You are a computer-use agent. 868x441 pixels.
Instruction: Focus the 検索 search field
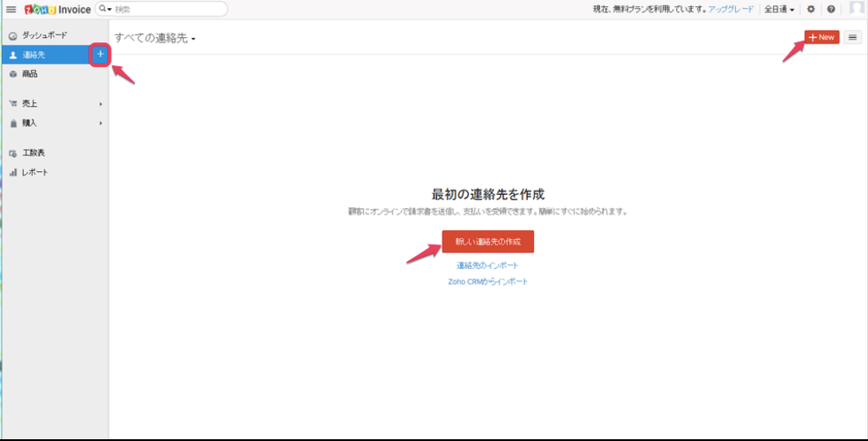pos(167,9)
